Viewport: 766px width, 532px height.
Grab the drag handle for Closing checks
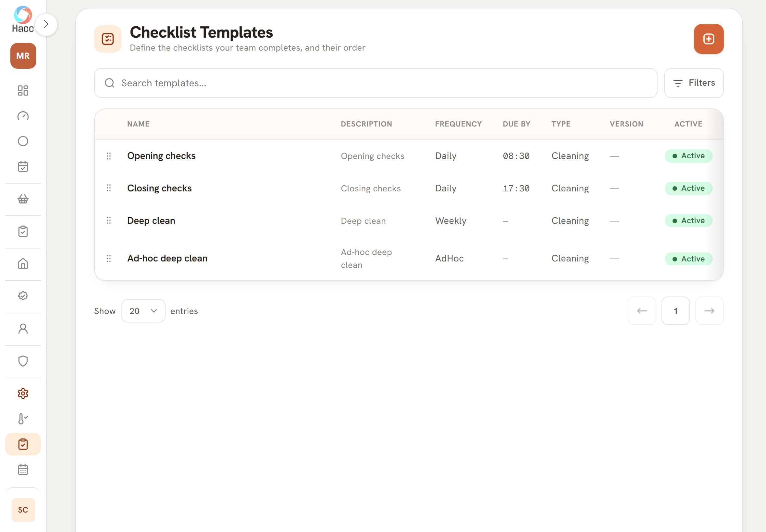(109, 188)
